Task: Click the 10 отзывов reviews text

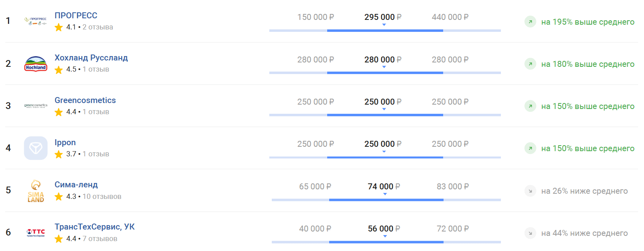Action: point(102,197)
